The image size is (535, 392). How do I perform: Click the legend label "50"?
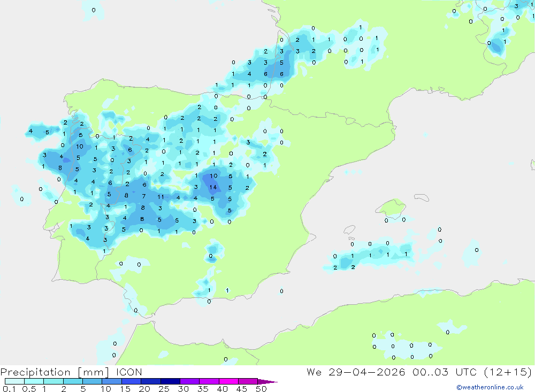pos(262,389)
